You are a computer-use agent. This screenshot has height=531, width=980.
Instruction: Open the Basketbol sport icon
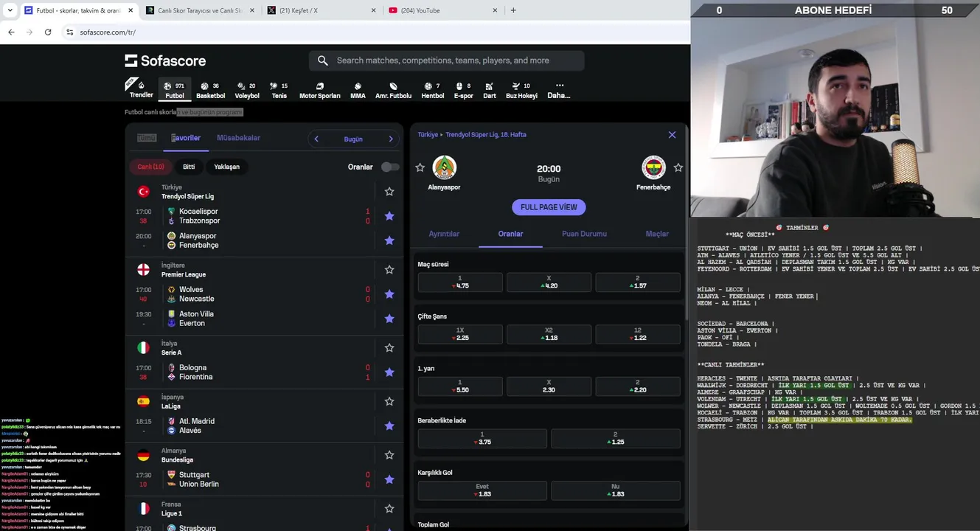[x=210, y=90]
